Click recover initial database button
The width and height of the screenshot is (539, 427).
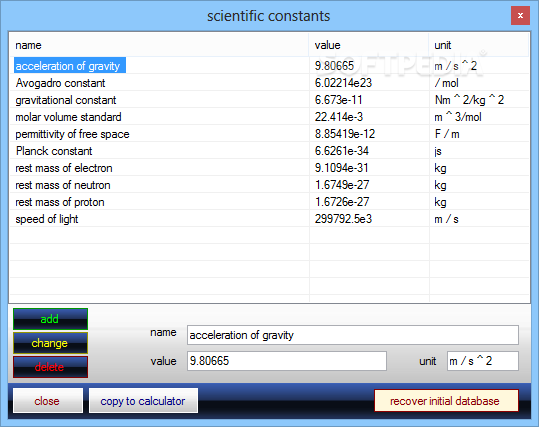[446, 401]
